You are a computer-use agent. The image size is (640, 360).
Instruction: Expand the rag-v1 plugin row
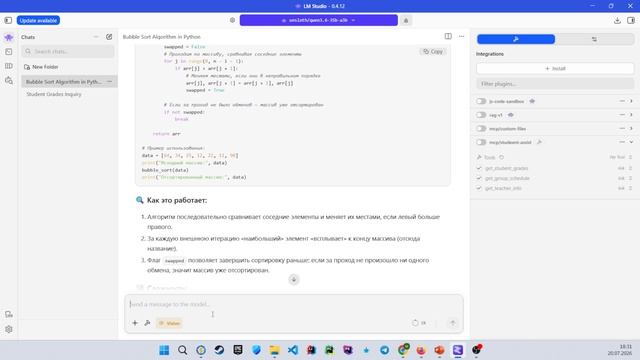click(x=631, y=115)
